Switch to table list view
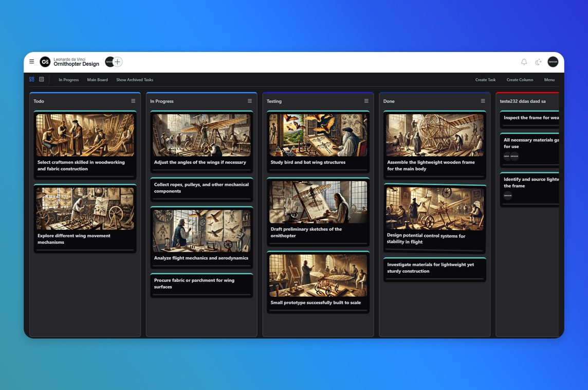This screenshot has height=390, width=588. tap(42, 80)
